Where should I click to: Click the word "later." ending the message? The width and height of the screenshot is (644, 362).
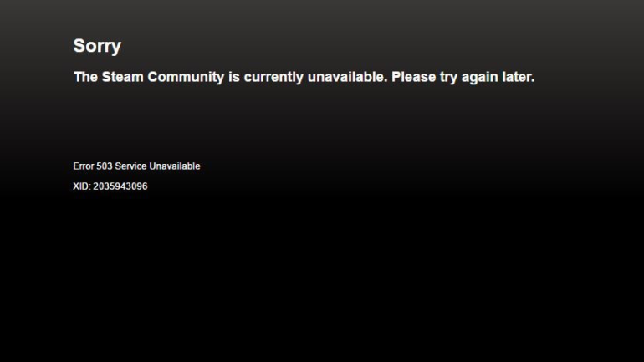coord(519,77)
